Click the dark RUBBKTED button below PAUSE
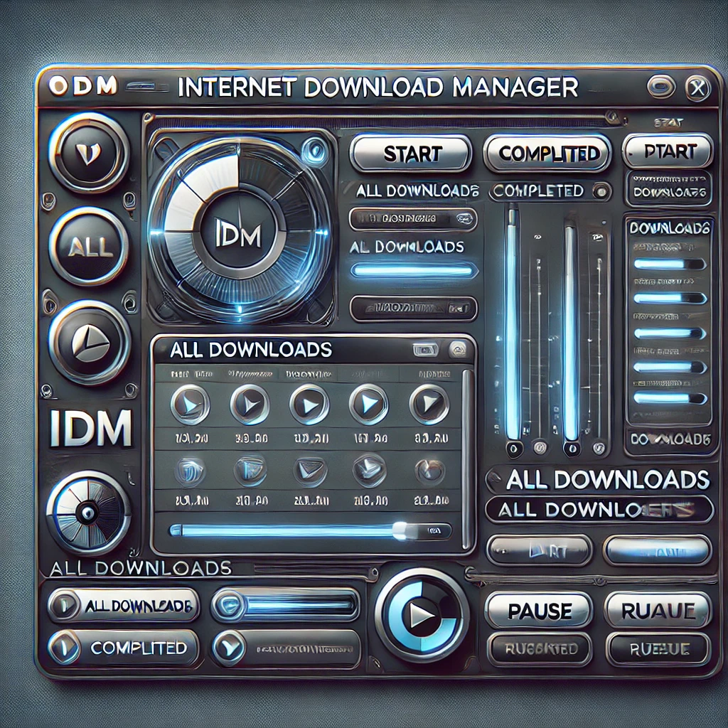 point(539,648)
